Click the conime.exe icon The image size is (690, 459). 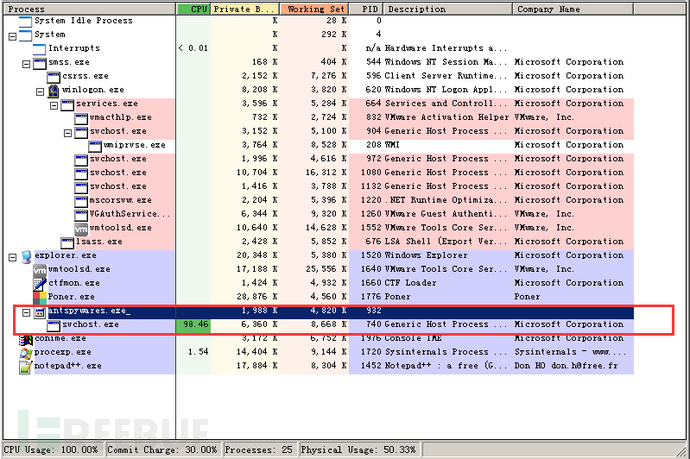(x=26, y=339)
